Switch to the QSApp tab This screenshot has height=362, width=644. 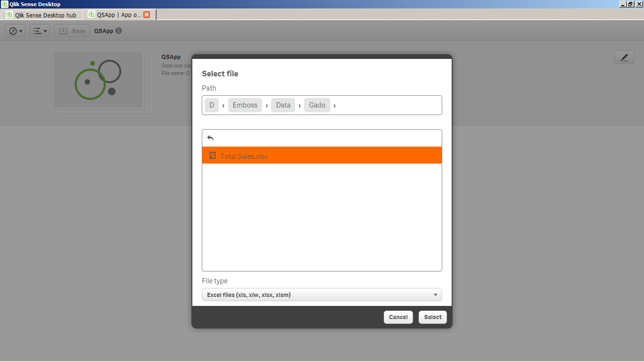pyautogui.click(x=119, y=15)
